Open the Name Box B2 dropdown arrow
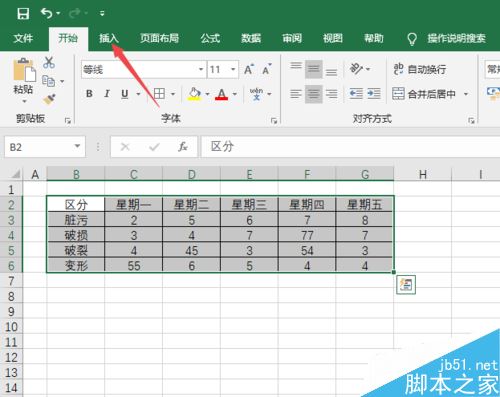 click(77, 146)
